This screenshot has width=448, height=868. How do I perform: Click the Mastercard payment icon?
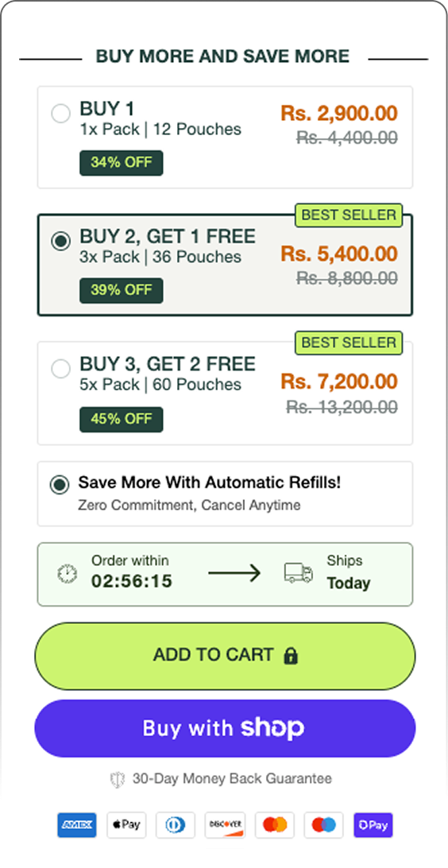click(x=274, y=825)
